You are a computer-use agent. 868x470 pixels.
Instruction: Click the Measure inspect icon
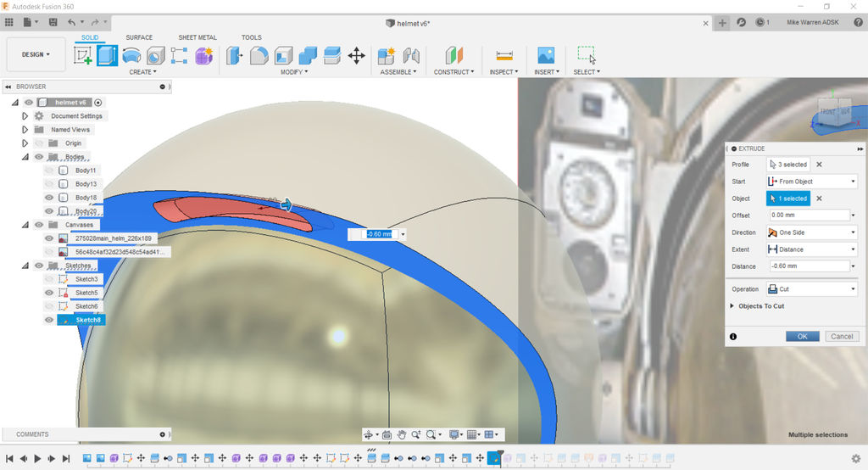tap(504, 55)
